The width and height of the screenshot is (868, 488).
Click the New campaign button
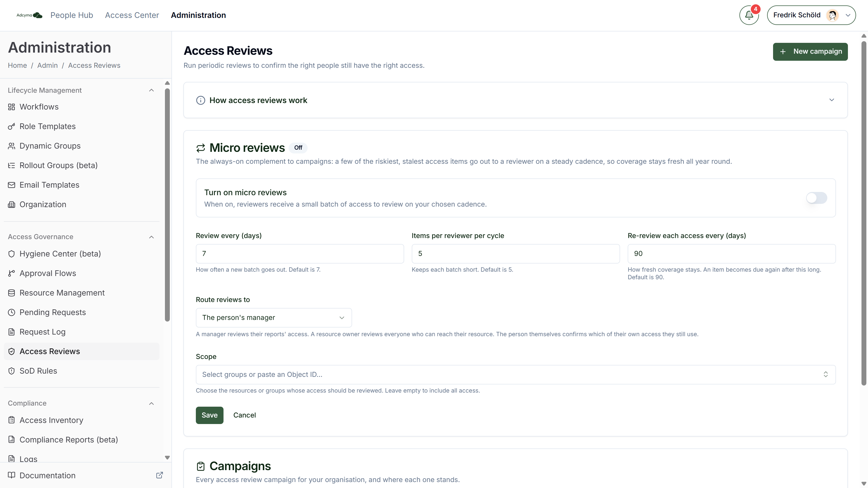[810, 52]
